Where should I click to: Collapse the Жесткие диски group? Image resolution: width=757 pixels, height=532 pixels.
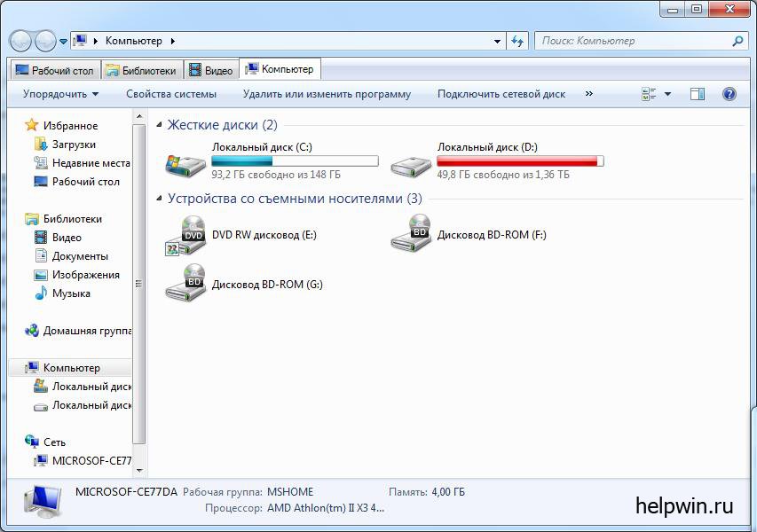pos(160,125)
